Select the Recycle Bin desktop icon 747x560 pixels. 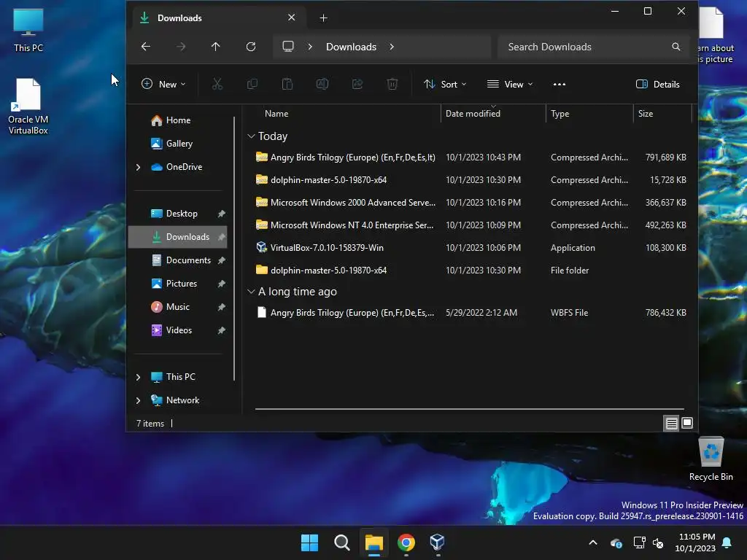pyautogui.click(x=711, y=459)
